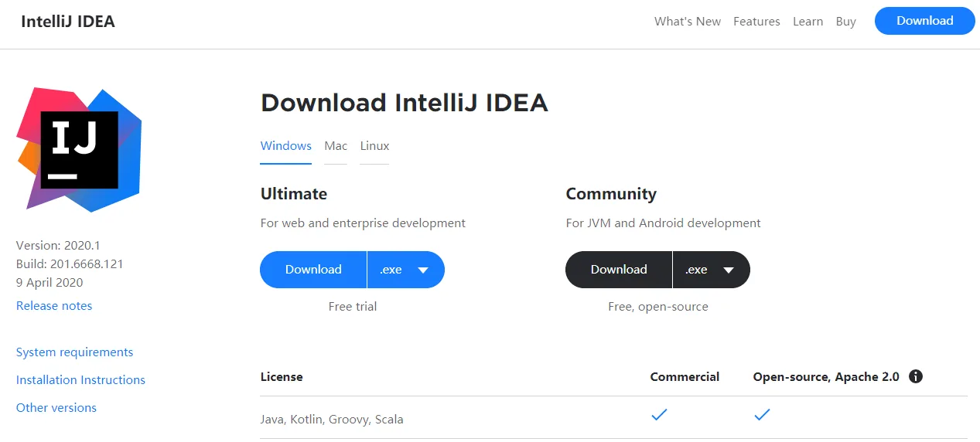Click the 'Version: 2020.1' text
Viewport: 980px width, 442px height.
click(x=58, y=246)
